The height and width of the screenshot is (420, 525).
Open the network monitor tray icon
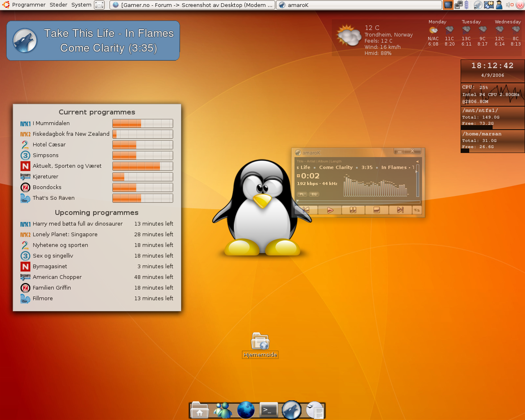pyautogui.click(x=459, y=5)
